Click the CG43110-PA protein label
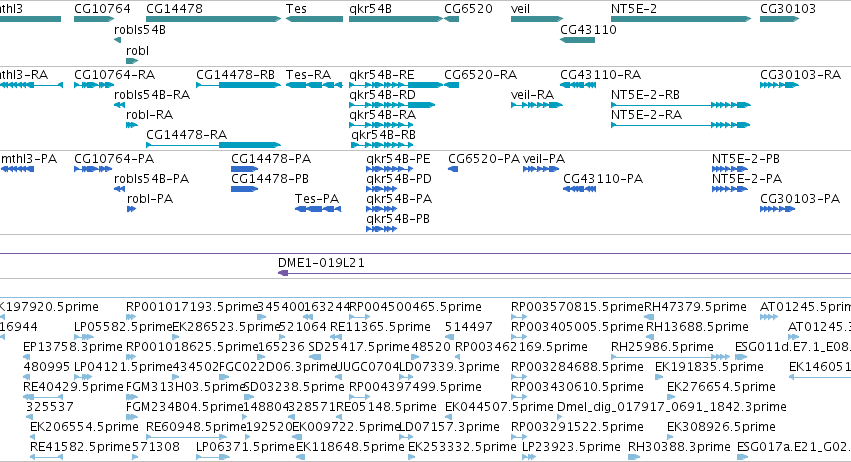851x462 pixels. click(603, 179)
